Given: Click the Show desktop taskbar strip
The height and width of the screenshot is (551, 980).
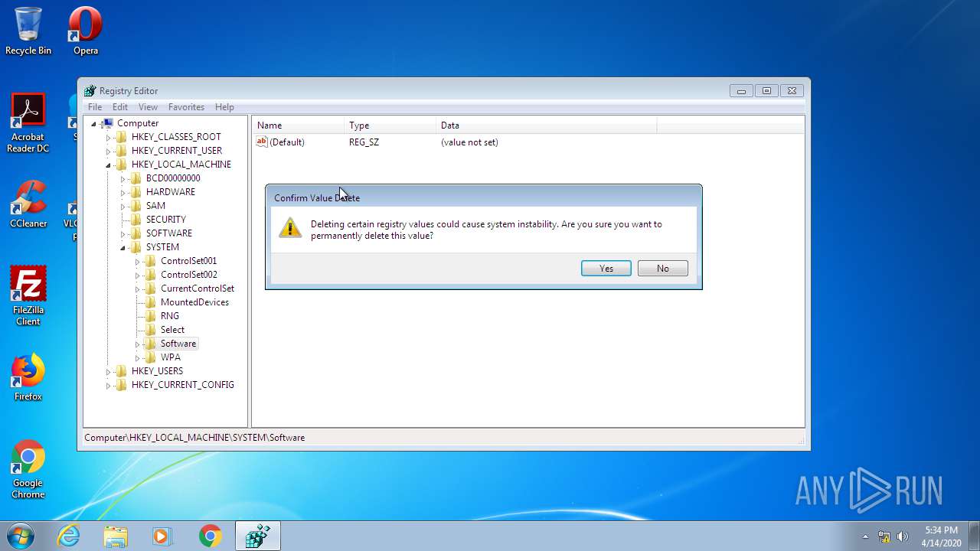Looking at the screenshot, I should [x=974, y=536].
